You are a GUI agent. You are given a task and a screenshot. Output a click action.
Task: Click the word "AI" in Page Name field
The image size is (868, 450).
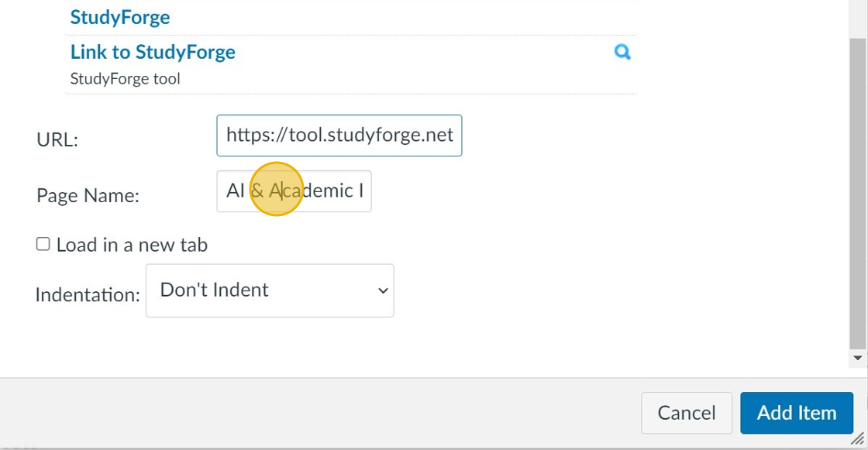click(x=235, y=191)
